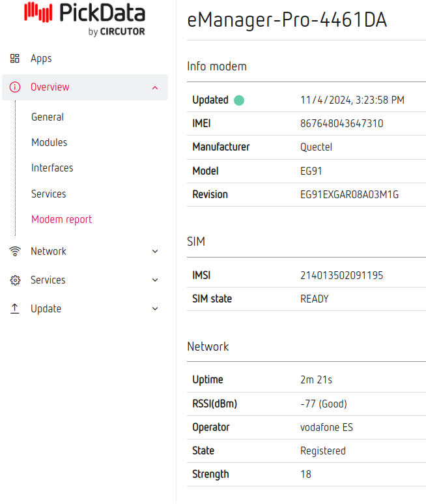Click the Overview info circle icon
The image size is (426, 504).
coord(15,87)
